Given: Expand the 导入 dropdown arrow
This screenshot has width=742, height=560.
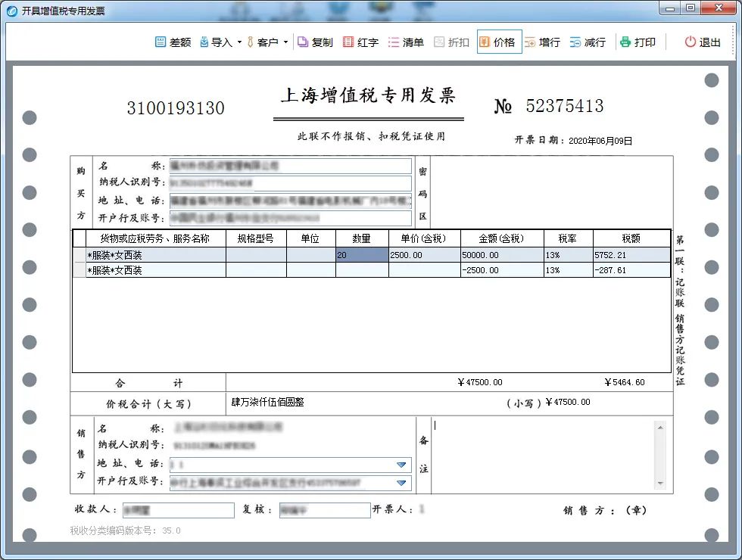Looking at the screenshot, I should (239, 42).
